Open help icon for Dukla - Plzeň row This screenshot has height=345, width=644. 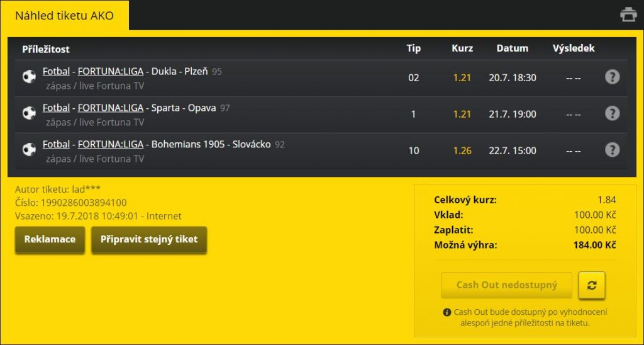point(612,77)
